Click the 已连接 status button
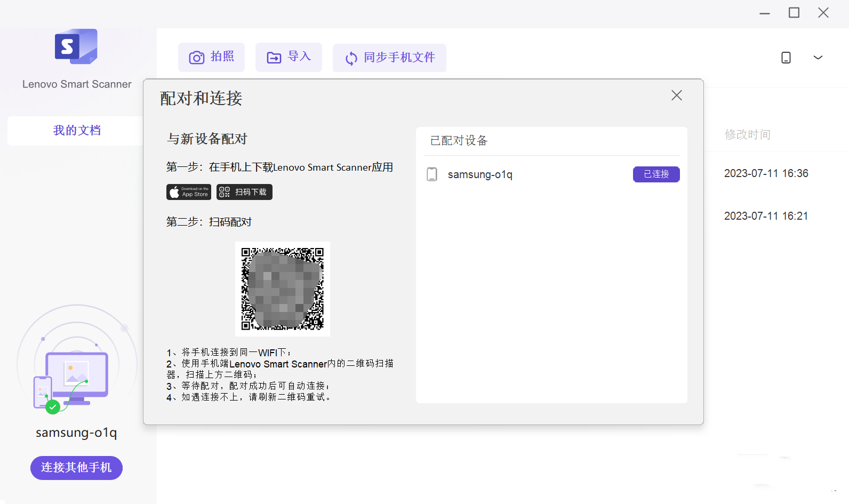The height and width of the screenshot is (504, 849). point(656,174)
